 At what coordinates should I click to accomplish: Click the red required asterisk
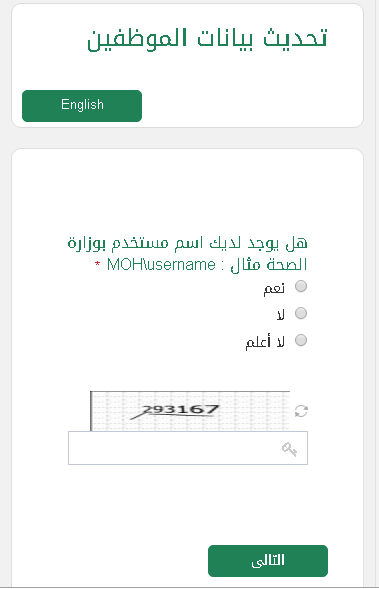point(98,264)
